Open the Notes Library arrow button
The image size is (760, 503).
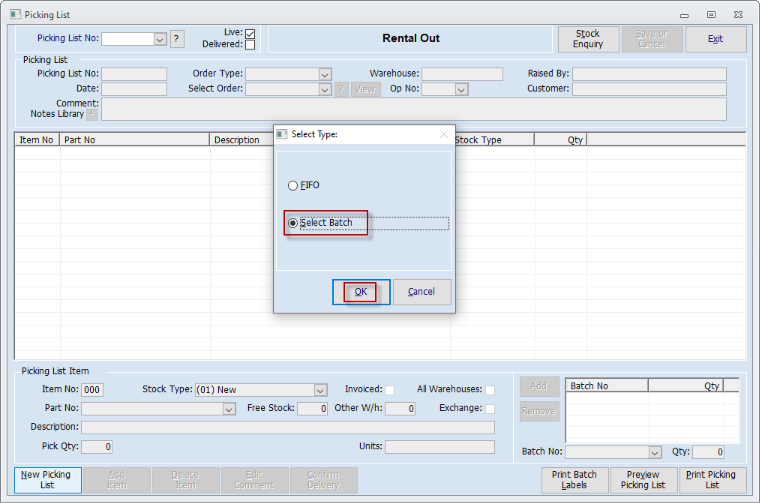click(92, 114)
